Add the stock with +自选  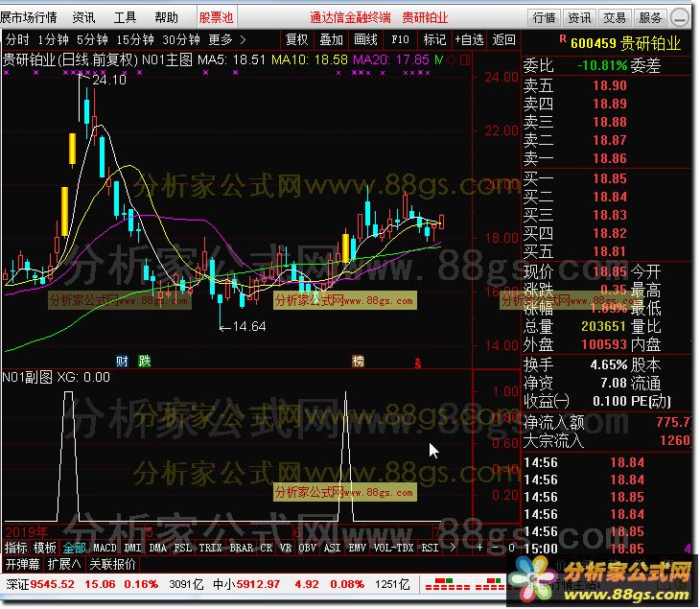[x=469, y=39]
